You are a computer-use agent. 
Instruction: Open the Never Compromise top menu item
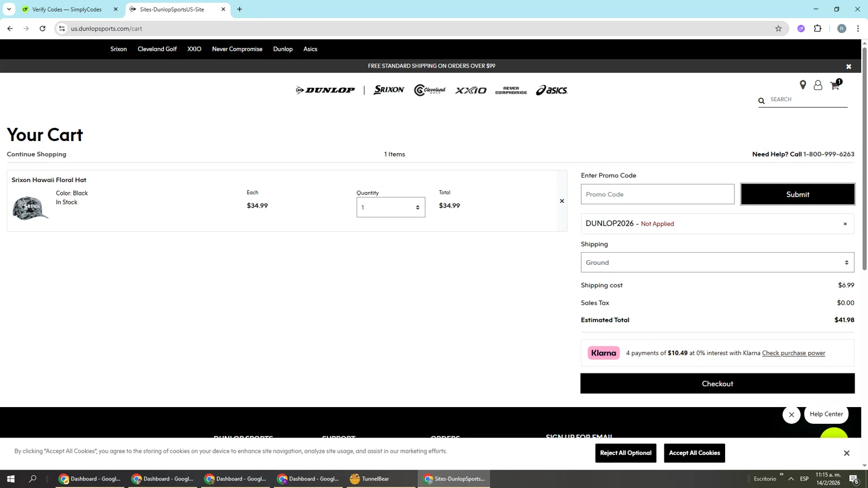pyautogui.click(x=237, y=49)
